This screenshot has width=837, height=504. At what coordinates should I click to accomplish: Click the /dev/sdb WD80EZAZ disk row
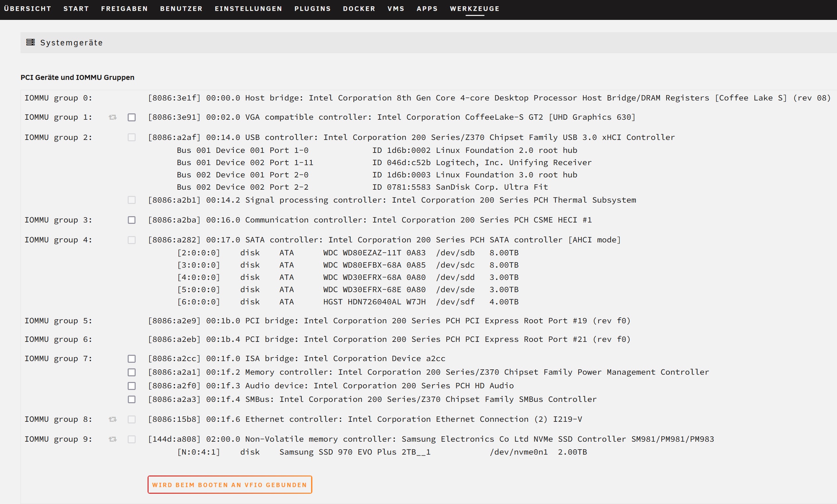click(x=348, y=253)
